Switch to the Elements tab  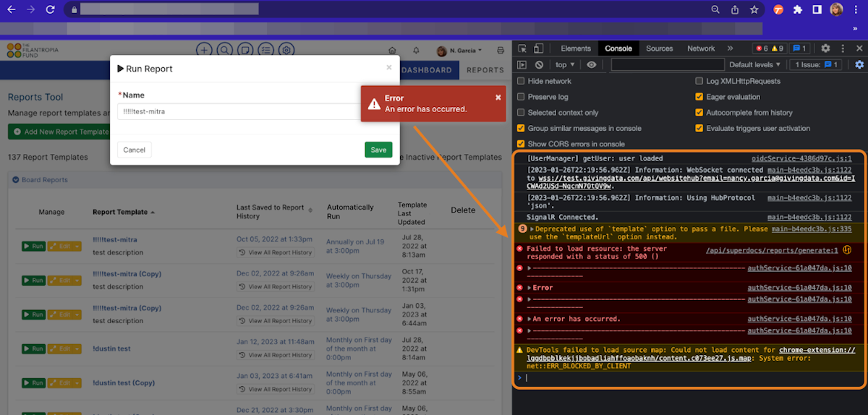576,48
